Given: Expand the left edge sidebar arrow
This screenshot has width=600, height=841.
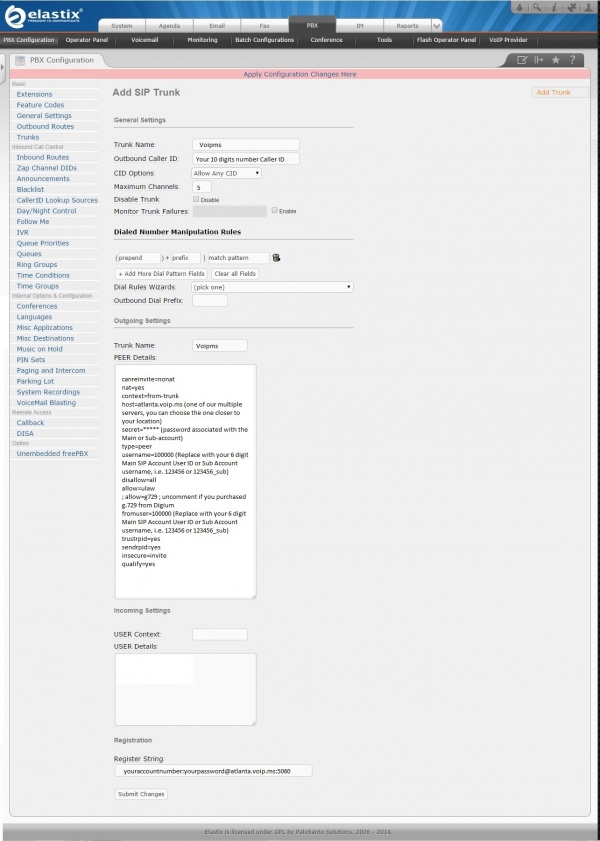Looking at the screenshot, I should 2,68.
